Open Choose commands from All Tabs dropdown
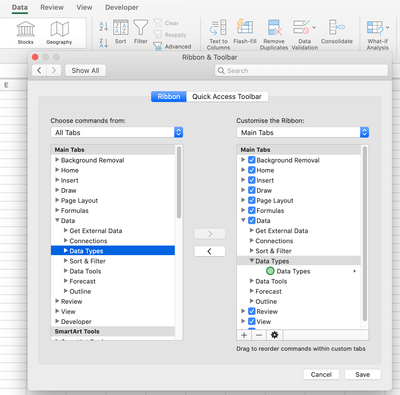Screen dimensions: 400x395 click(117, 132)
